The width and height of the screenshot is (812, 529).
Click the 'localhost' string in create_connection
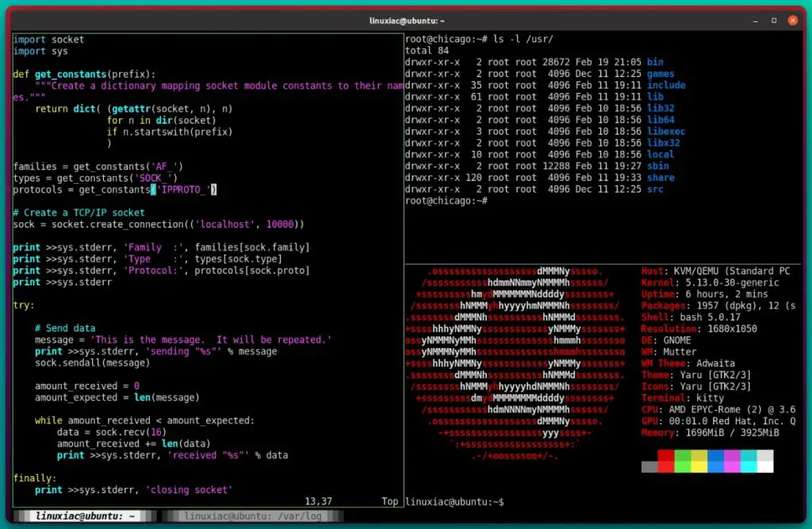[x=224, y=224]
